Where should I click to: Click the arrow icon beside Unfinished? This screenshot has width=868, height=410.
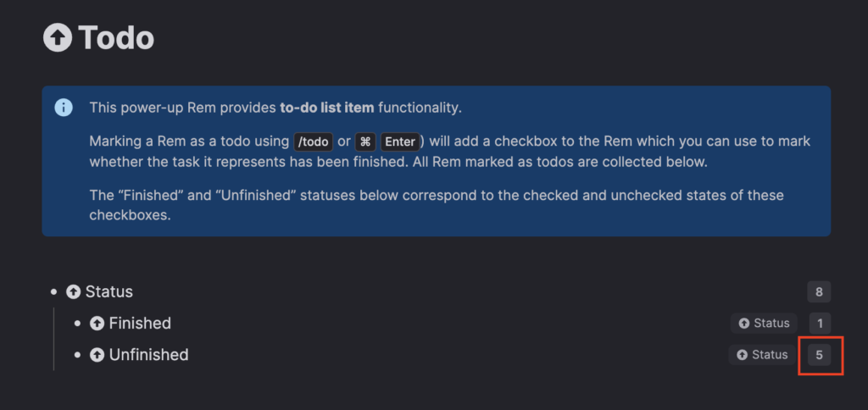coord(97,355)
